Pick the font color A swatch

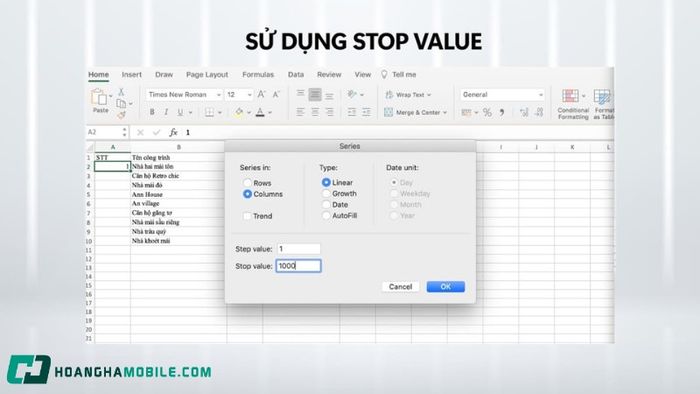260,112
